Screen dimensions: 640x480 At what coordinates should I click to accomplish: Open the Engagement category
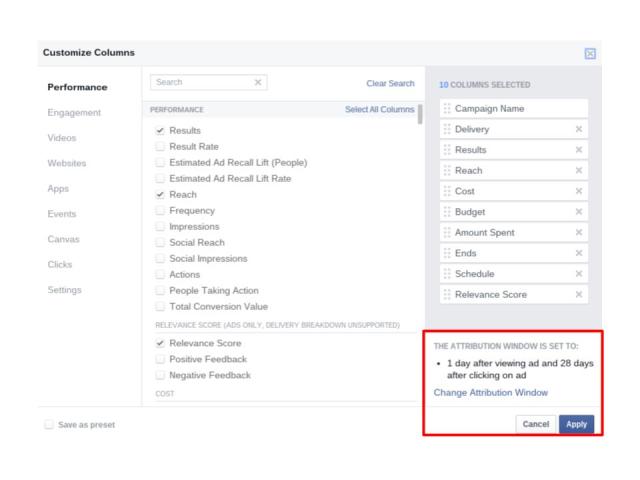pyautogui.click(x=74, y=113)
